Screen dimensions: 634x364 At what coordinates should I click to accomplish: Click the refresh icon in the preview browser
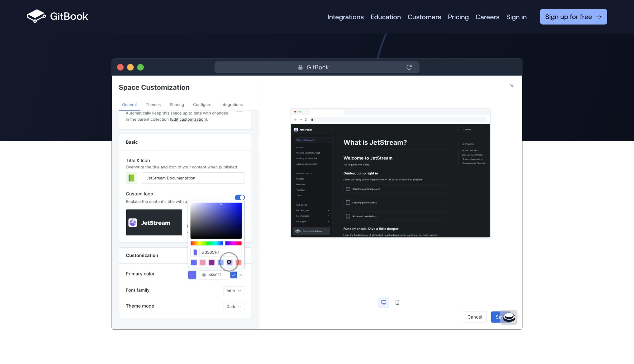(306, 120)
